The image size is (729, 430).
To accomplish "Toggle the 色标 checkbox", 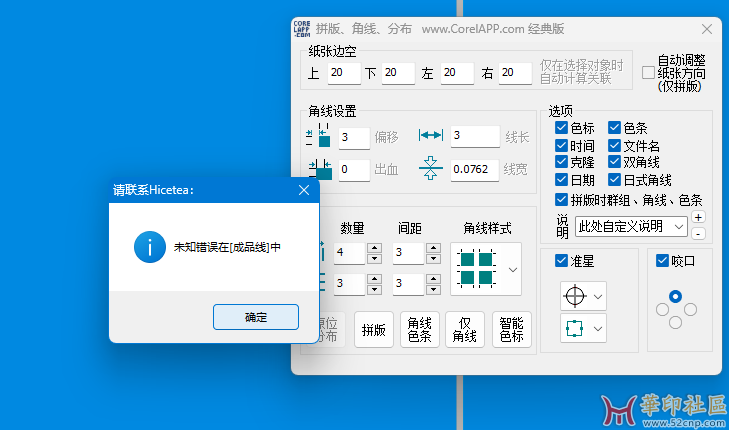I will pos(562,128).
